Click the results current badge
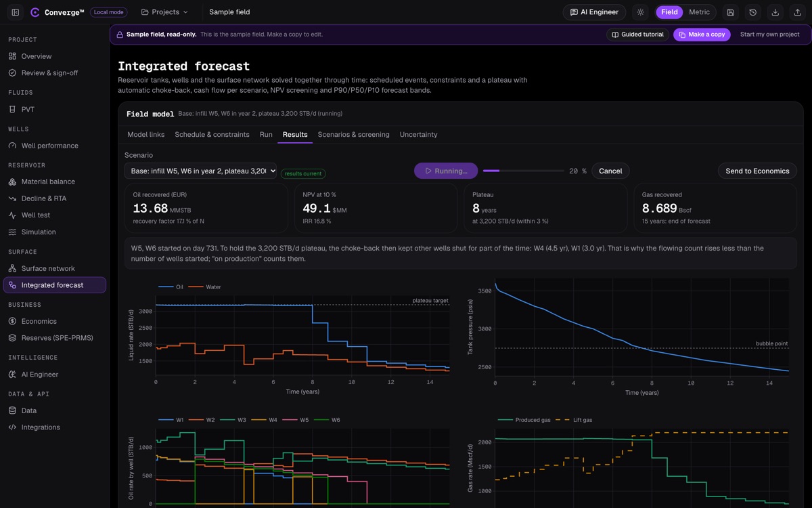812x508 pixels. click(303, 174)
